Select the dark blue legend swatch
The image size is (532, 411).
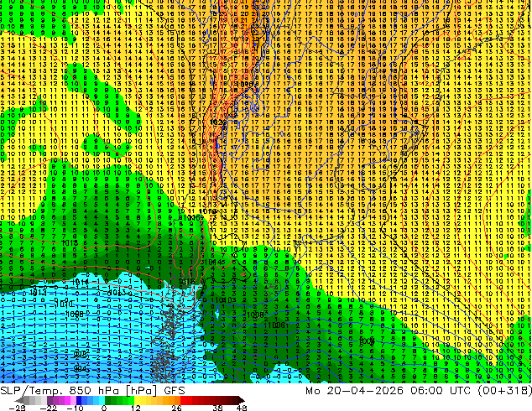click(x=79, y=400)
